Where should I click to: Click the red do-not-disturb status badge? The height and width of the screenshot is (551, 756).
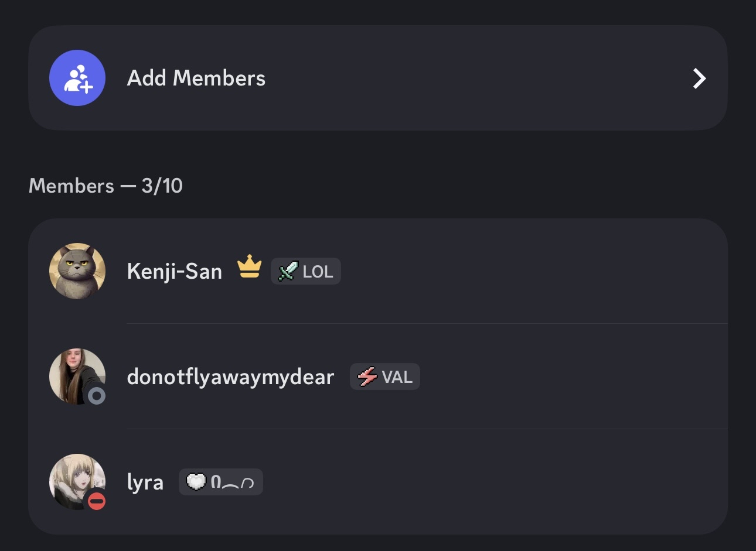(97, 501)
